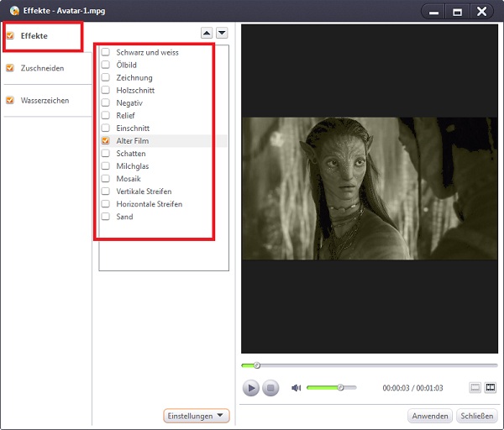Viewport: 504px width, 430px height.
Task: Uncheck the Alter Film effect
Action: coord(106,141)
